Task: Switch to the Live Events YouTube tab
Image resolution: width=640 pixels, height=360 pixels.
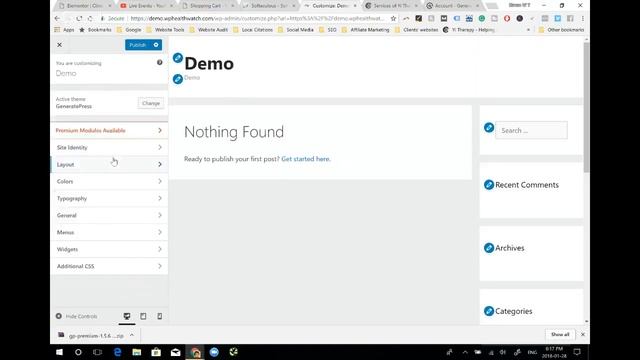Action: coord(146,6)
